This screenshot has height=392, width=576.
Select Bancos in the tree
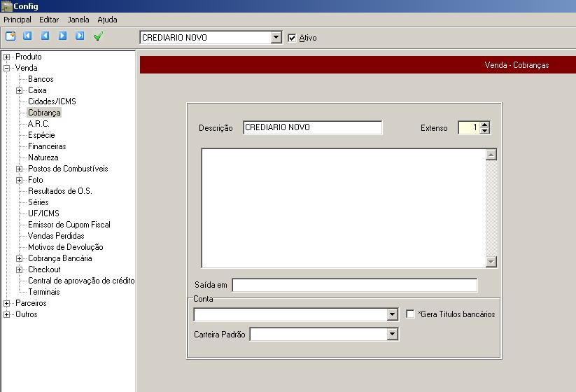click(41, 79)
